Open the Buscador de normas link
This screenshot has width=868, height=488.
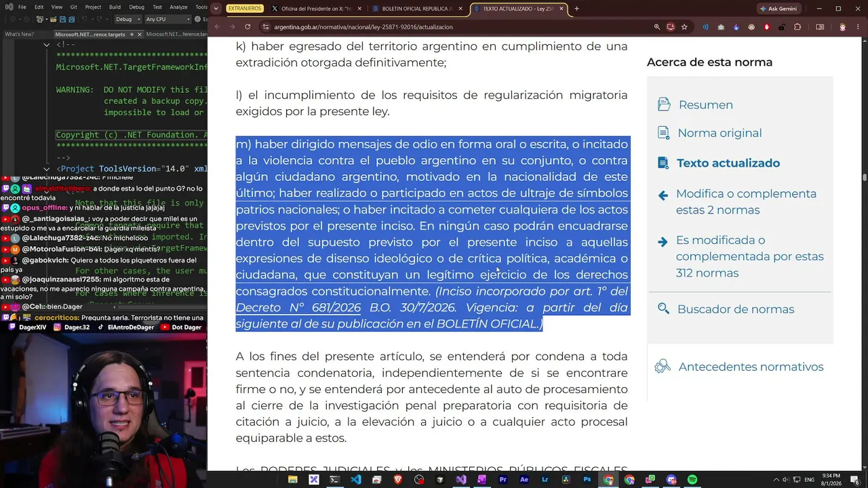(x=736, y=309)
